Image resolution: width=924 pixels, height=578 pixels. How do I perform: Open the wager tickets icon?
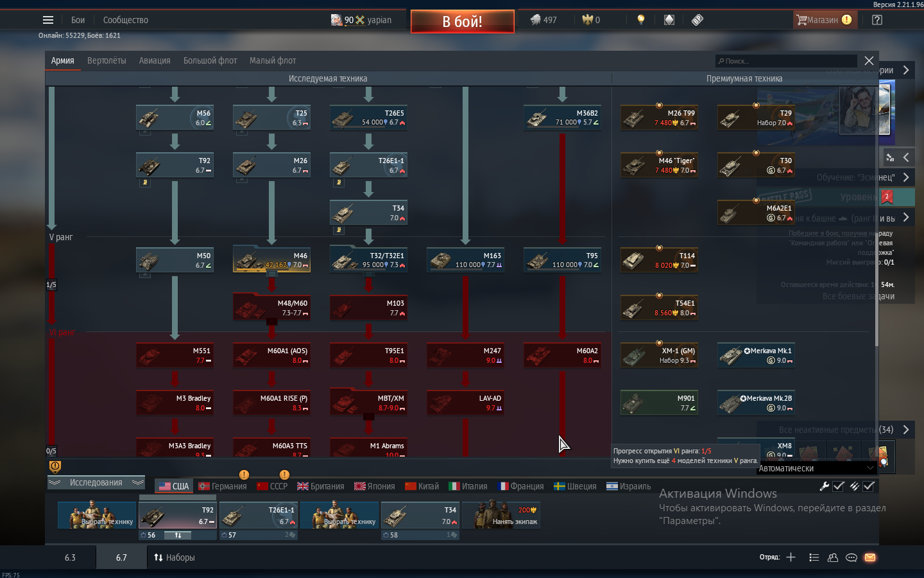[x=697, y=20]
